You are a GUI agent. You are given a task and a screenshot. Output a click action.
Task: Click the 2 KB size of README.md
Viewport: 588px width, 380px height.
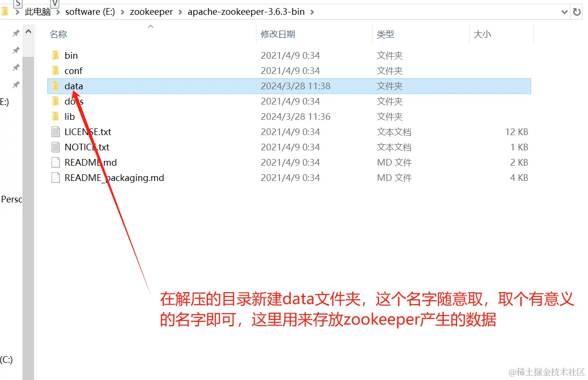(519, 162)
